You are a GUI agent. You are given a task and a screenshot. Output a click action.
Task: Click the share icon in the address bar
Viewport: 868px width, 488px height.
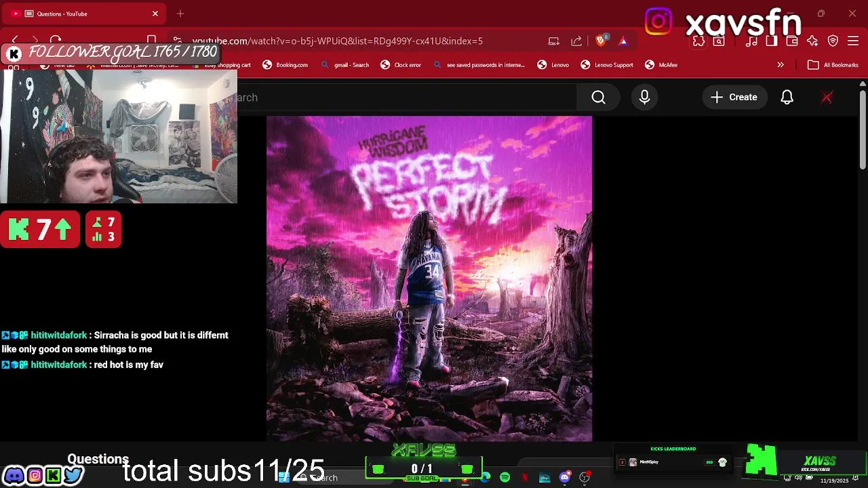[576, 41]
